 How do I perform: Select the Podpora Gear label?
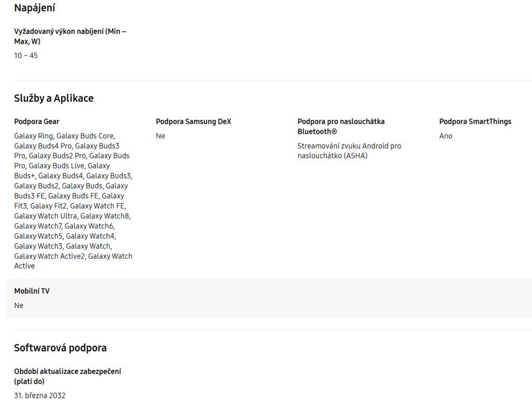[36, 122]
